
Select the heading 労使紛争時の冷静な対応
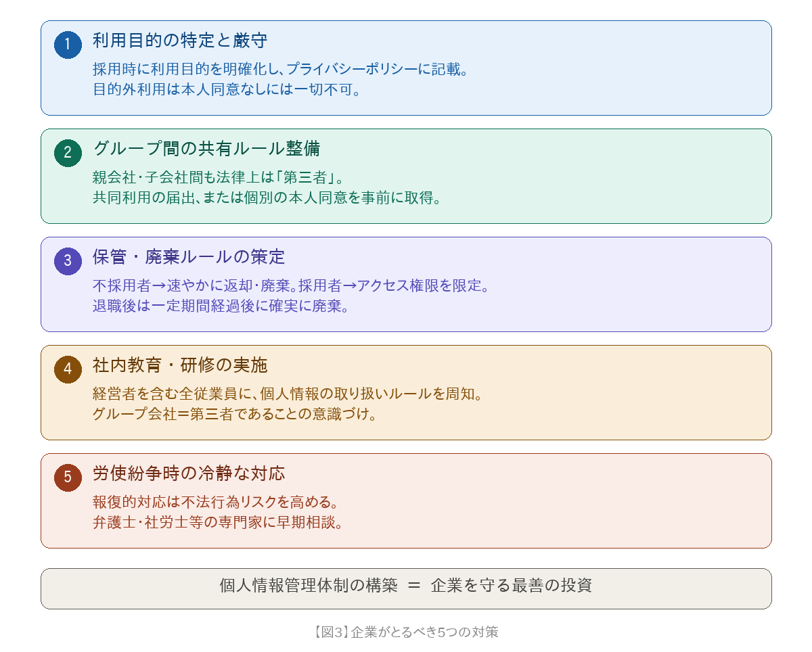tap(189, 473)
